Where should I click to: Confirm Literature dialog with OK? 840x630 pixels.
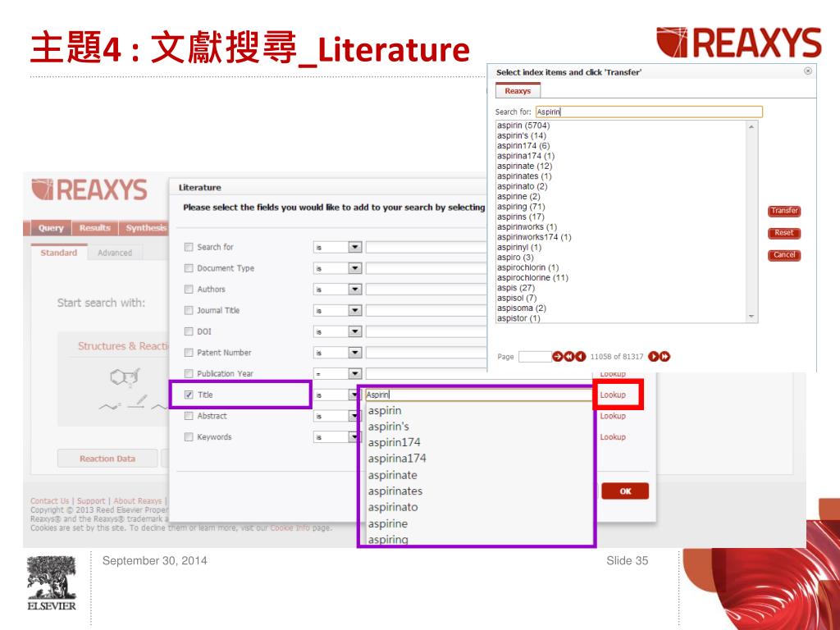coord(625,491)
